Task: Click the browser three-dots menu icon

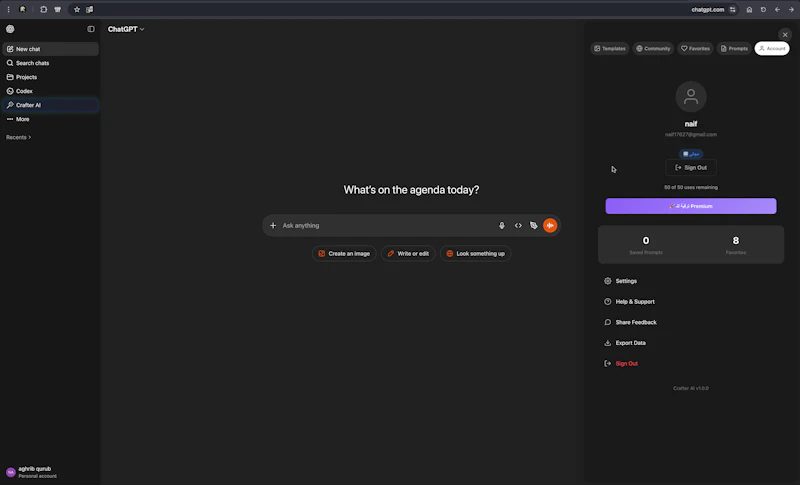Action: point(8,10)
